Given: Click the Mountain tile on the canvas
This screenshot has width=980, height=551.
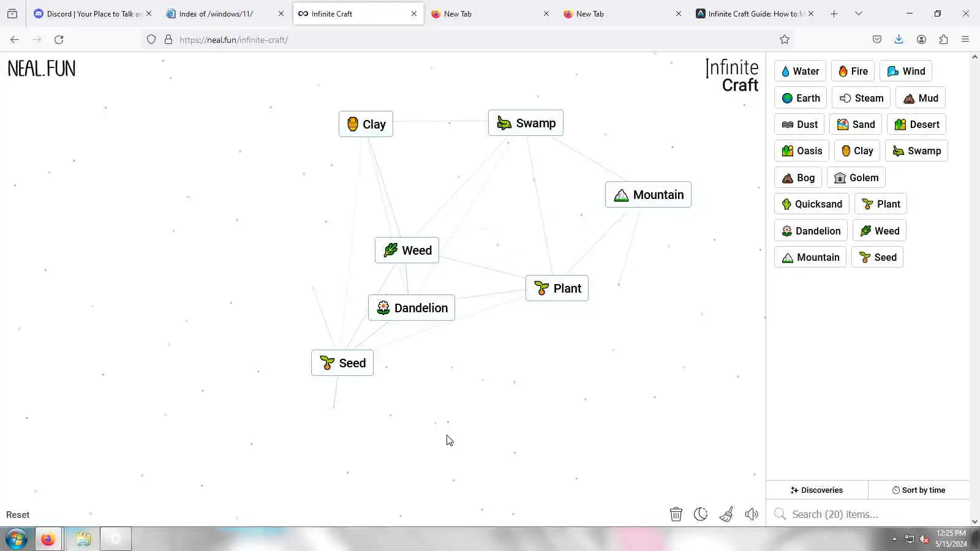Looking at the screenshot, I should click(648, 195).
